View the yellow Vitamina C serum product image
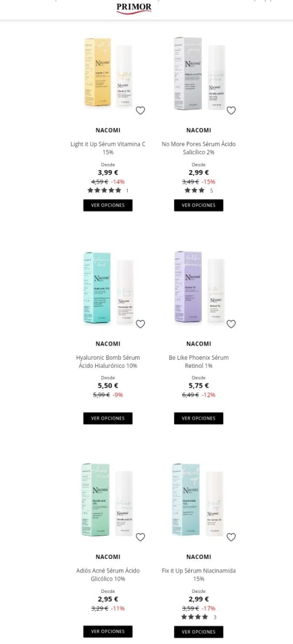293x644 pixels. point(109,72)
